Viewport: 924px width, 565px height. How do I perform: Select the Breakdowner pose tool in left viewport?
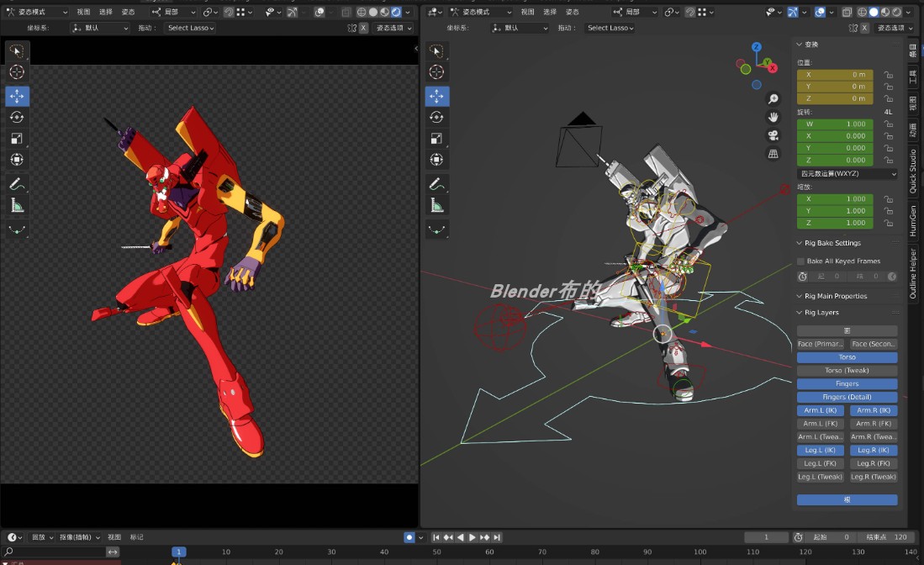click(x=17, y=230)
